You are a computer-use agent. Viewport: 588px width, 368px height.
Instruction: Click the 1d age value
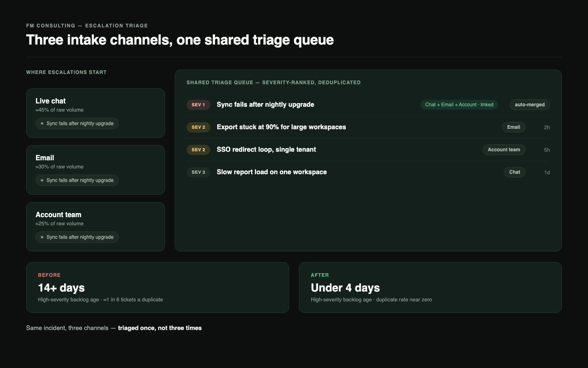[547, 173]
